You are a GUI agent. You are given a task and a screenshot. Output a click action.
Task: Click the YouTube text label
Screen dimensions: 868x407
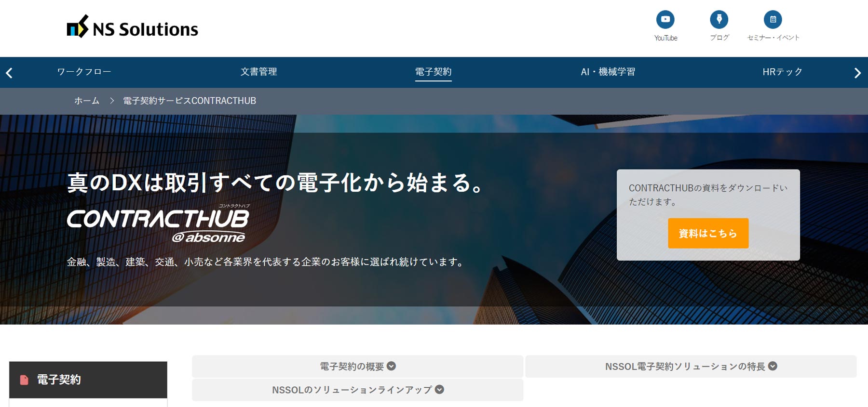(665, 38)
